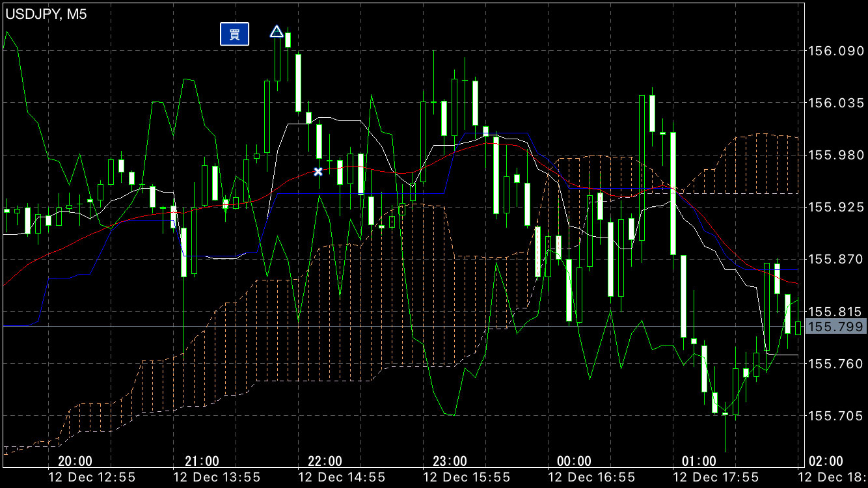The height and width of the screenshot is (488, 868).
Task: Click the triangle signal marker above candle
Action: (277, 32)
